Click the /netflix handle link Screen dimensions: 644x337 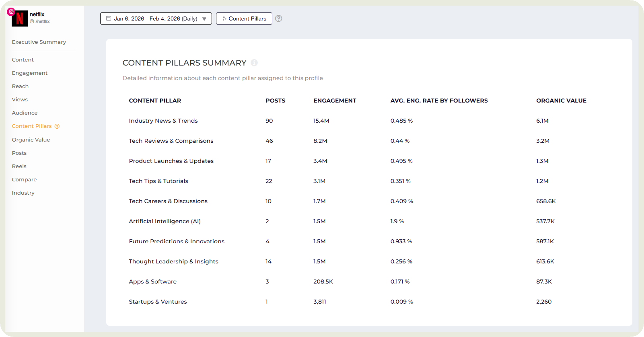[x=43, y=22]
